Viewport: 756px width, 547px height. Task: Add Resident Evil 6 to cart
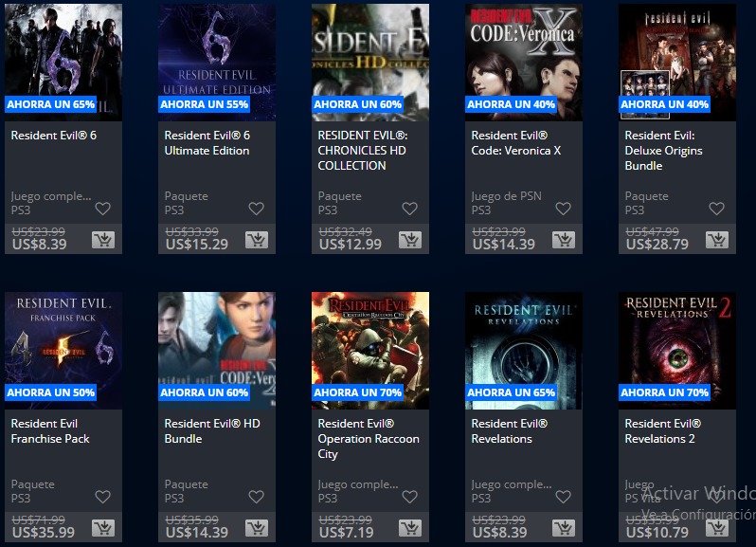(x=103, y=240)
